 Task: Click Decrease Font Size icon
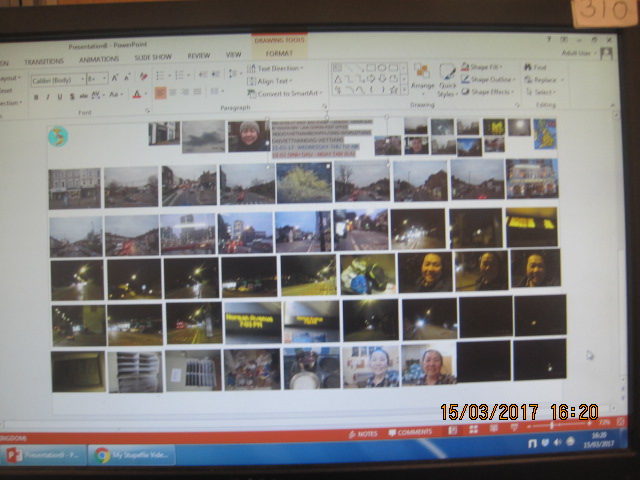[127, 77]
